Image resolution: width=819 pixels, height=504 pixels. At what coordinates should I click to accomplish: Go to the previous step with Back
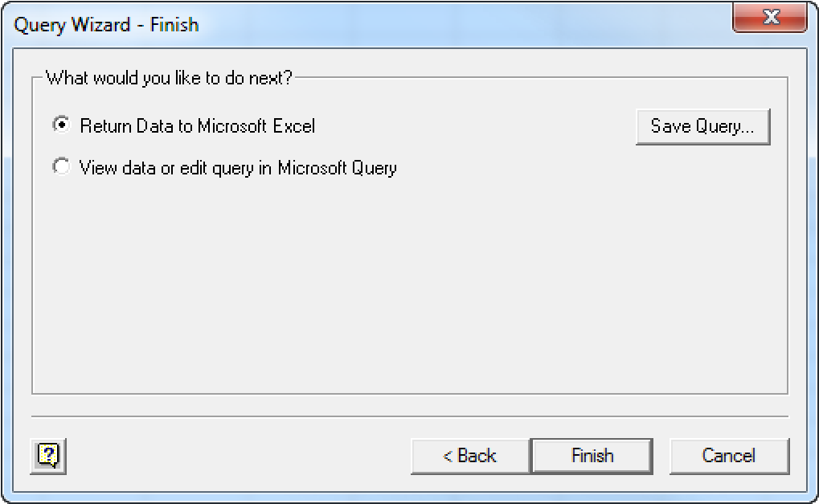[x=470, y=456]
